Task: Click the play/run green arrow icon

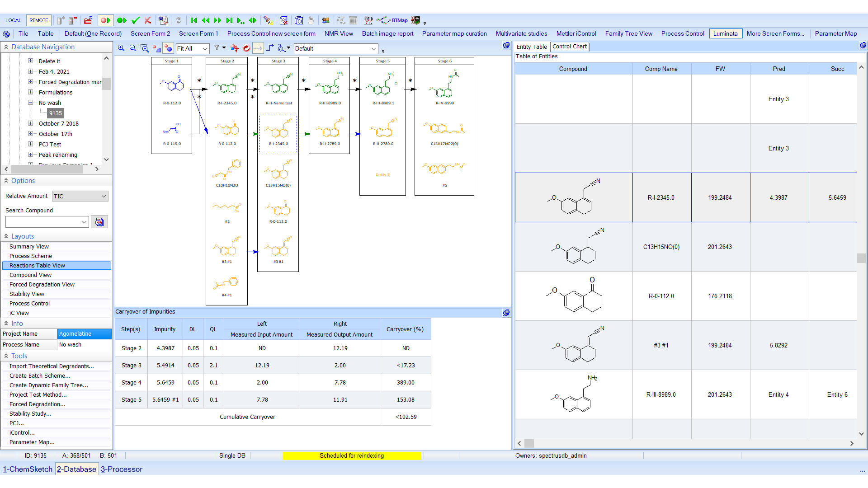Action: (122, 20)
